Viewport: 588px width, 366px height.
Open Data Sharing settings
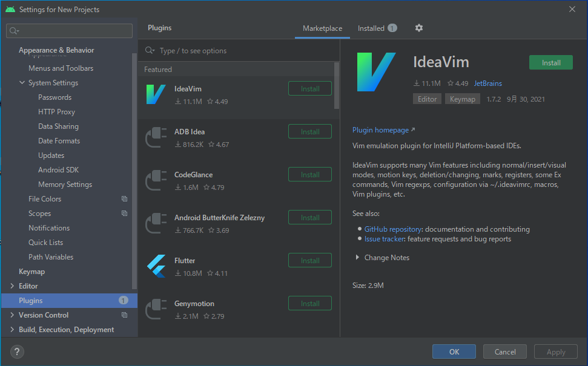[58, 126]
